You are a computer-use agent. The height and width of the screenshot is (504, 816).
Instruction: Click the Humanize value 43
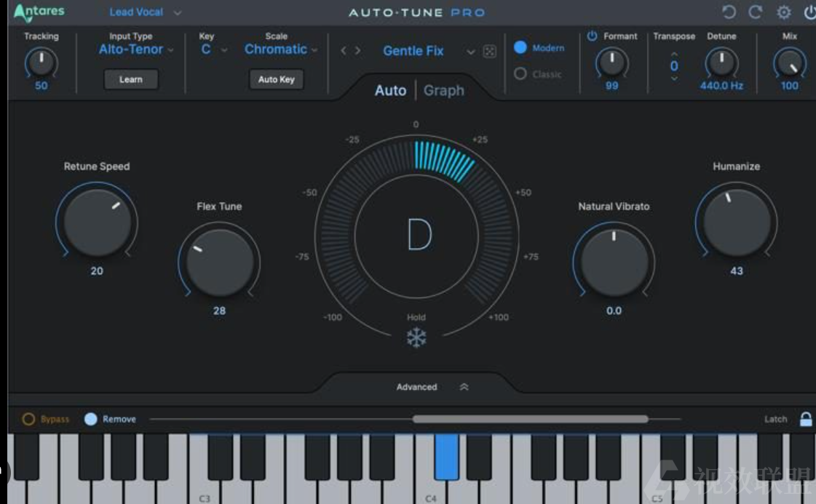(x=737, y=271)
